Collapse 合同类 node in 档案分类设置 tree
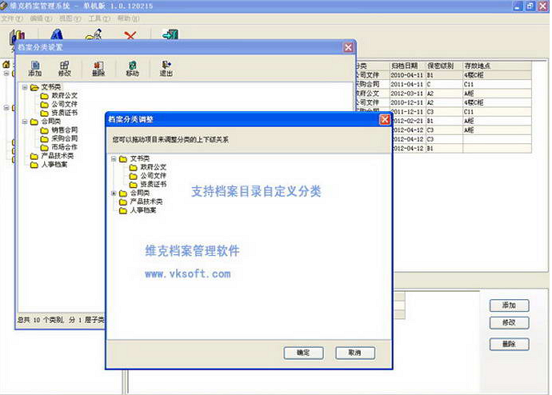 coord(25,121)
